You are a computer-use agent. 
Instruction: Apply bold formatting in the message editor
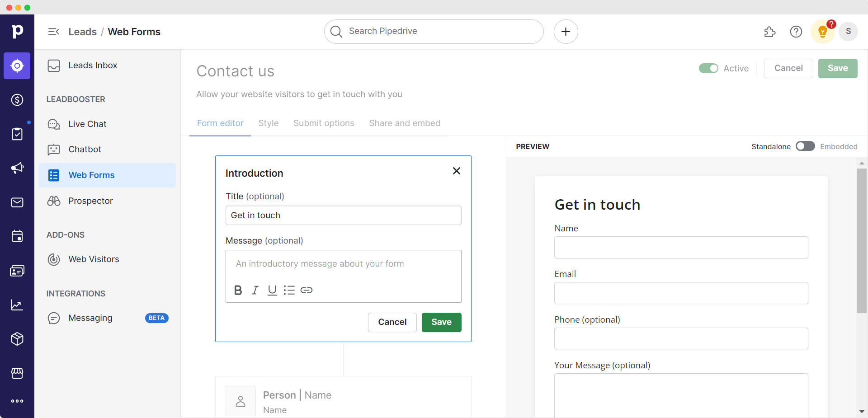coord(238,290)
